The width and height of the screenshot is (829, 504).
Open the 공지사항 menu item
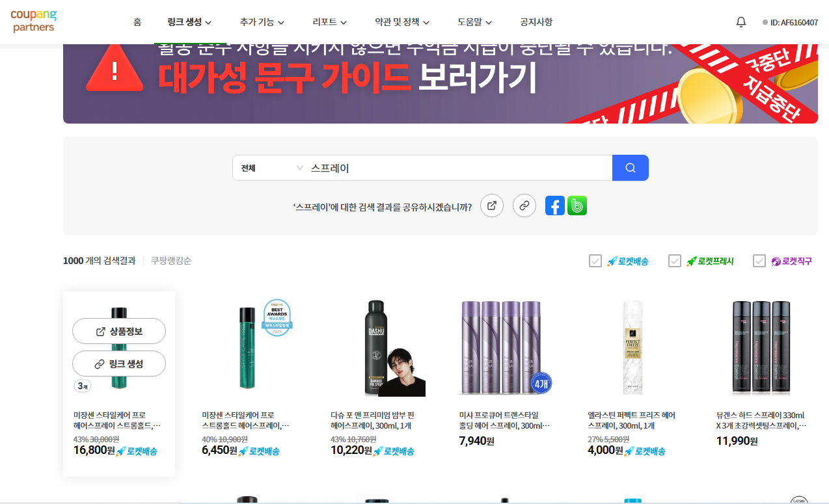(536, 22)
